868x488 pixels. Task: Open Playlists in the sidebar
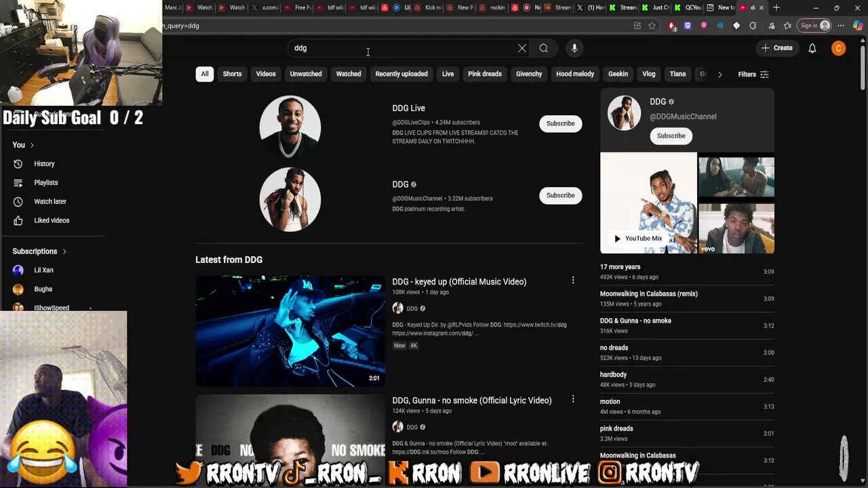point(45,182)
